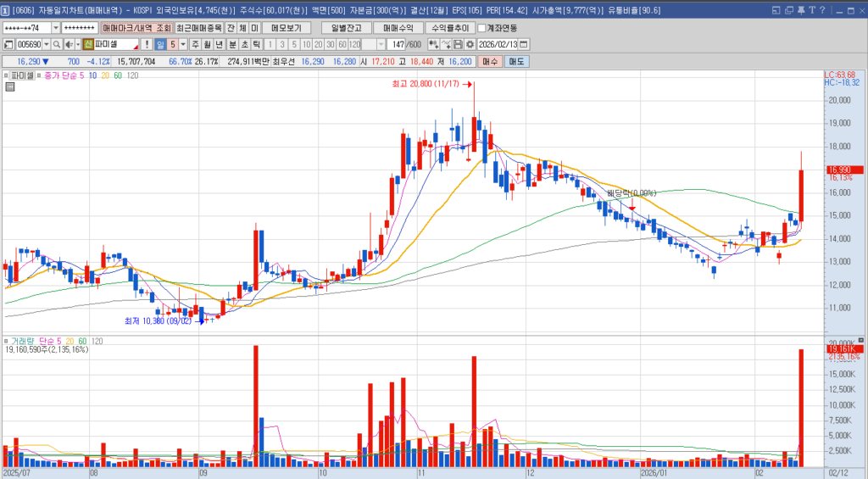The width and height of the screenshot is (868, 479).
Task: Expand the account number dropdown
Action: pos(56,28)
